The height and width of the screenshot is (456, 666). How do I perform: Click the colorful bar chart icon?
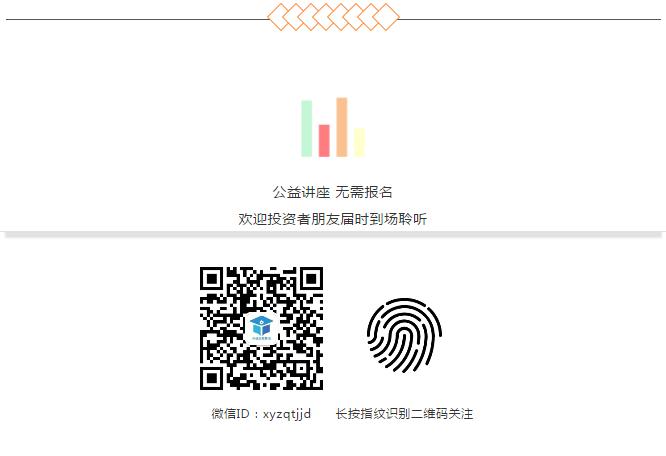(x=333, y=127)
